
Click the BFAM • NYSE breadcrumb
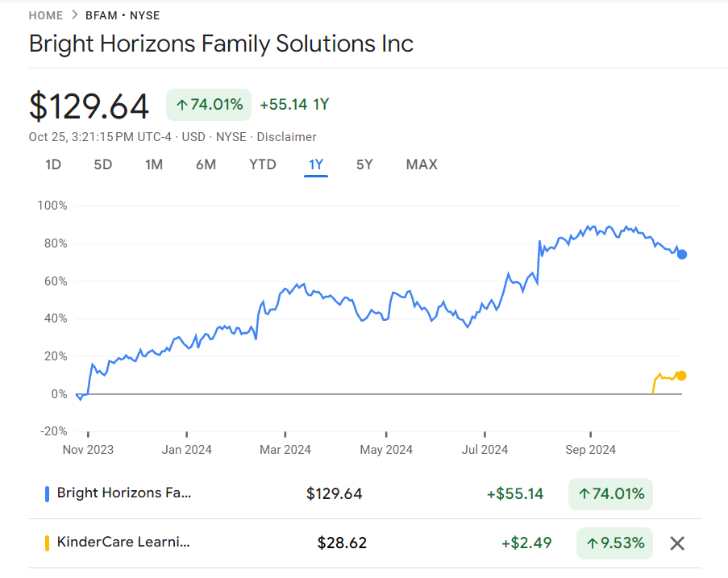click(123, 15)
